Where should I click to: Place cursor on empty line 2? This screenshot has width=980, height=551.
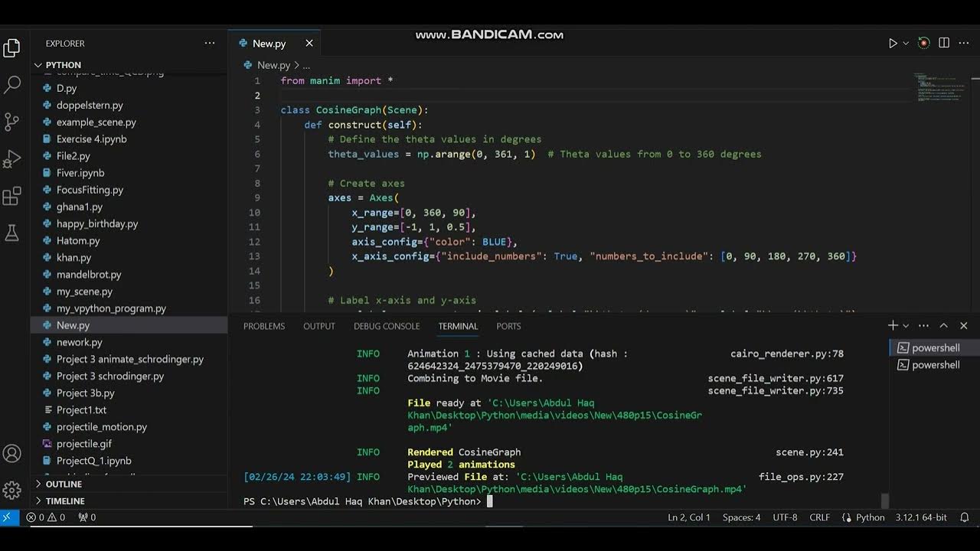pyautogui.click(x=597, y=95)
